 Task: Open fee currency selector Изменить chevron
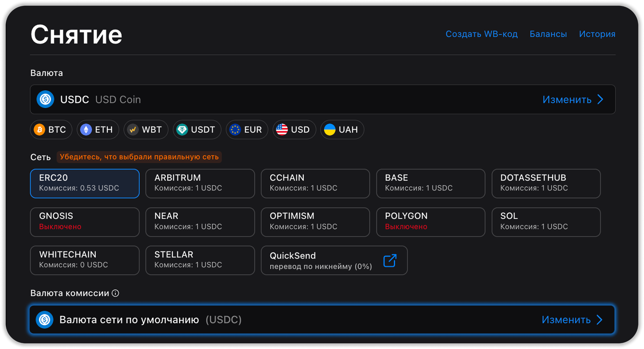600,320
